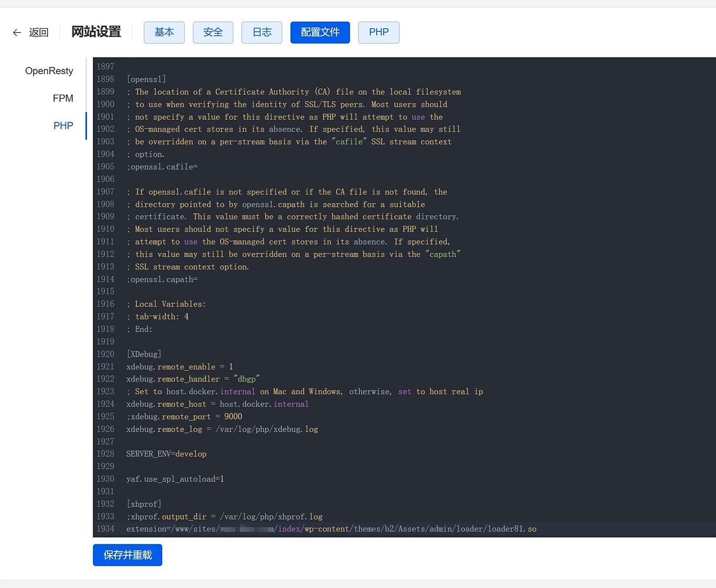
Task: Click line number 1897 in the editor
Action: 105,66
